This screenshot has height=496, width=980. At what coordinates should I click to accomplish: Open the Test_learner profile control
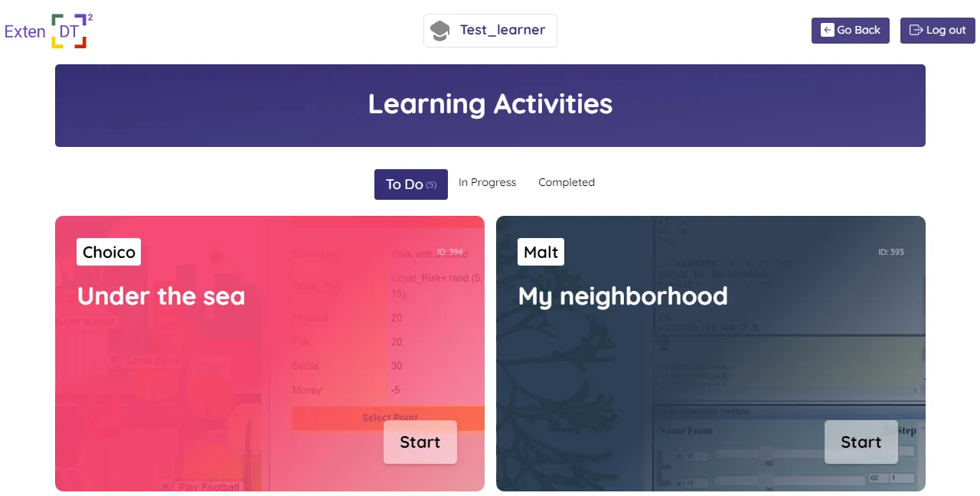coord(490,31)
